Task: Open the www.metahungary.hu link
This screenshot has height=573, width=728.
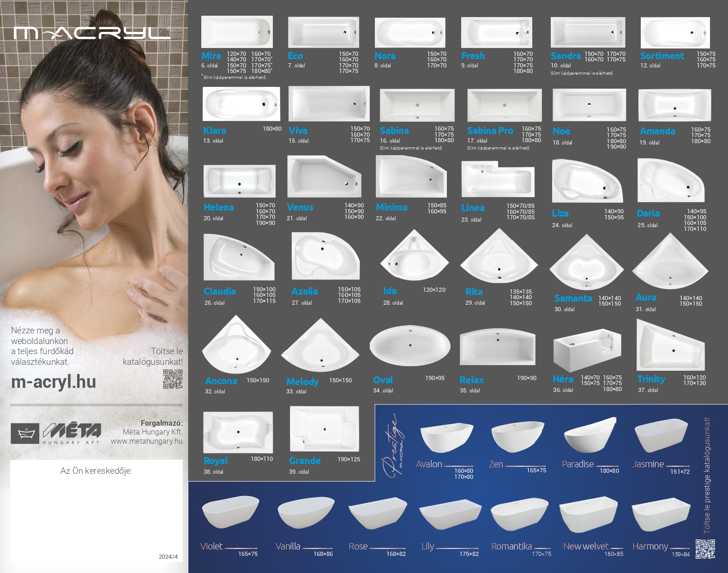Action: pyautogui.click(x=147, y=441)
